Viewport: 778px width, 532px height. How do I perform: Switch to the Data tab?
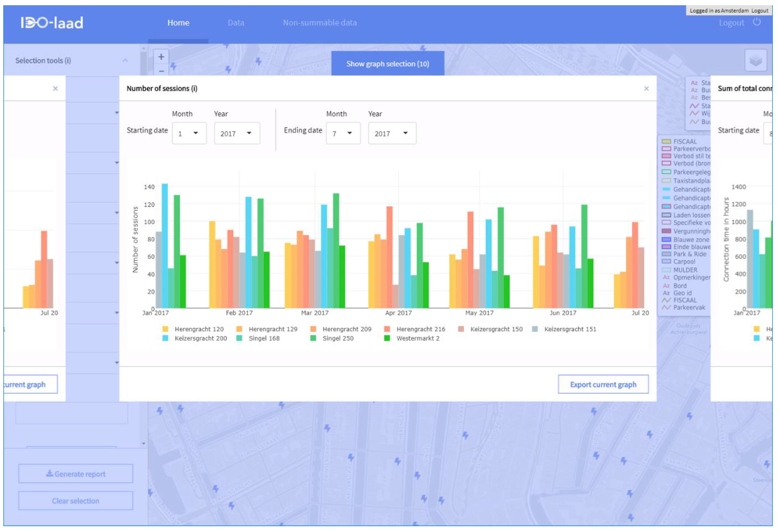point(236,23)
